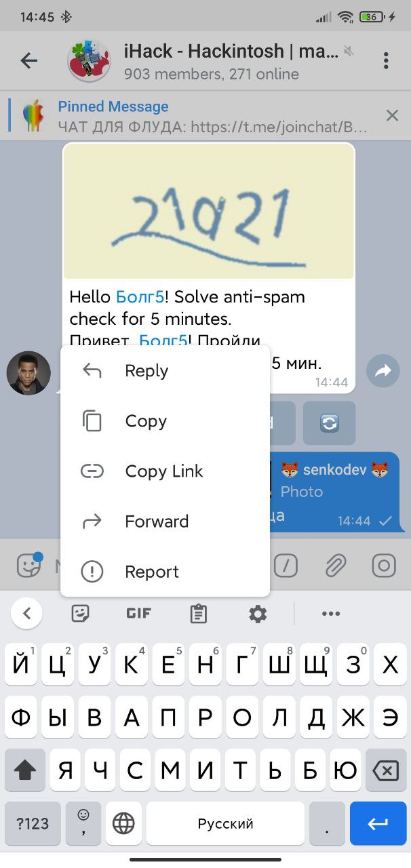Expand more keyboard options ellipsis
The height and width of the screenshot is (868, 411).
point(331,614)
